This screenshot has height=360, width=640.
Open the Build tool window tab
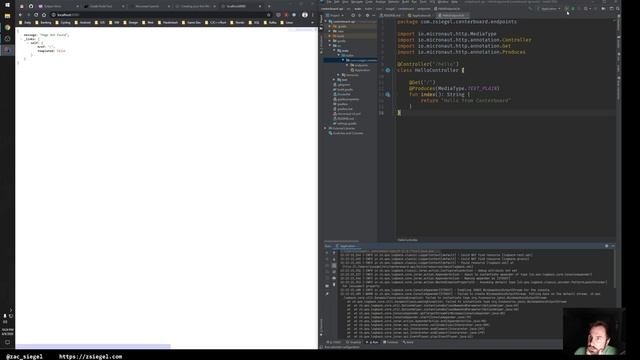[x=408, y=342]
